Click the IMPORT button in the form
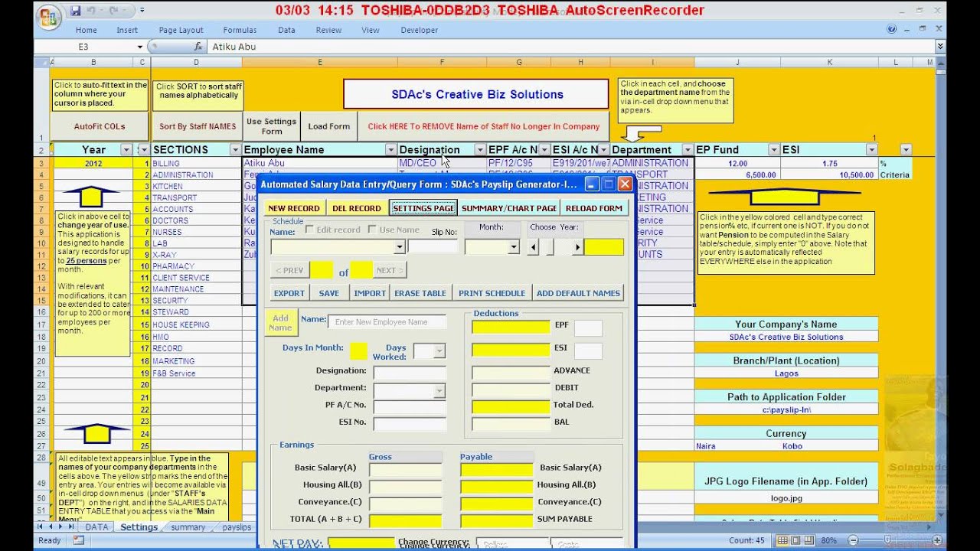 click(x=370, y=293)
